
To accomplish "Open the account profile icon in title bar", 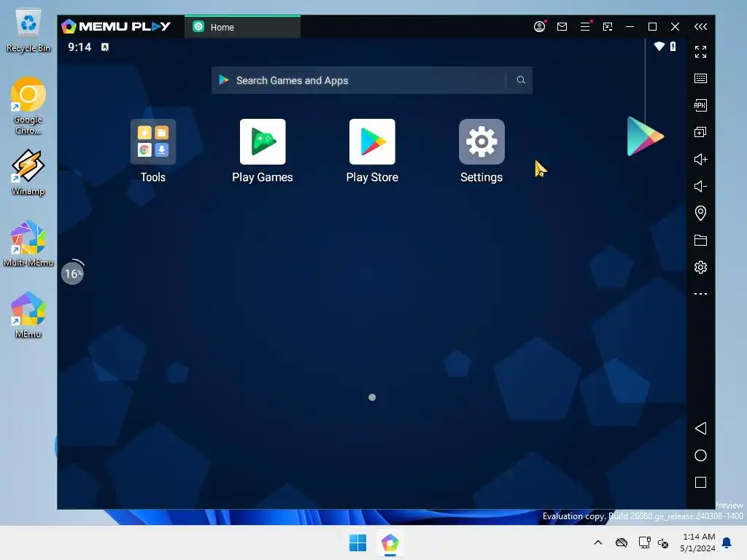I will click(x=539, y=27).
